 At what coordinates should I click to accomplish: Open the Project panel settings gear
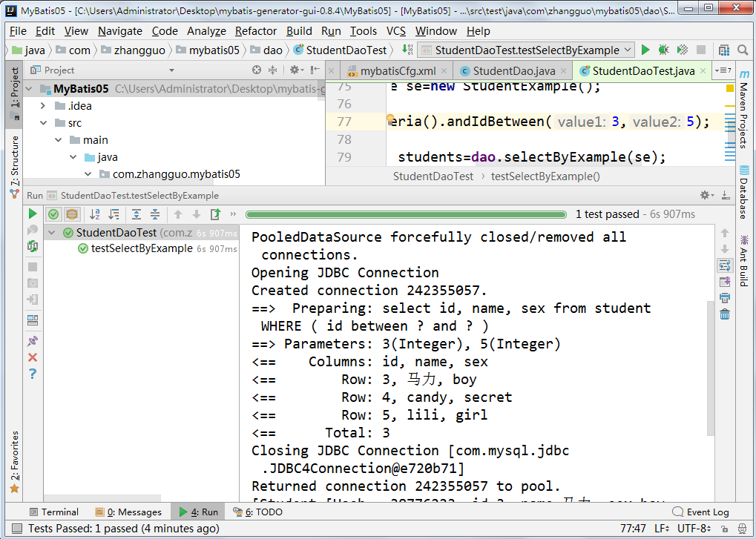click(295, 70)
